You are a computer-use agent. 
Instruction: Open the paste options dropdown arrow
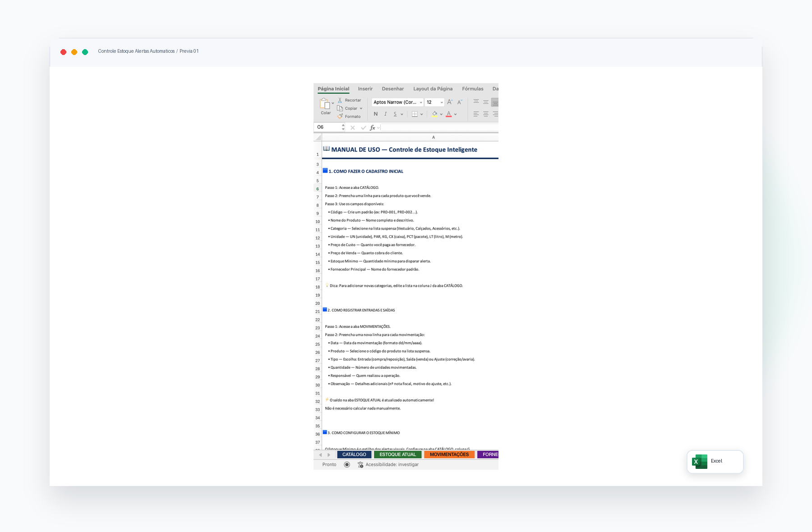(x=333, y=103)
